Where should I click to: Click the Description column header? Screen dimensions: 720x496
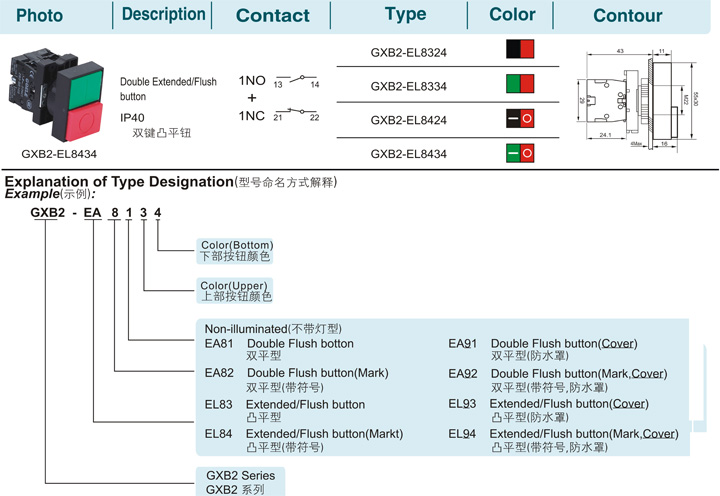coord(163,14)
